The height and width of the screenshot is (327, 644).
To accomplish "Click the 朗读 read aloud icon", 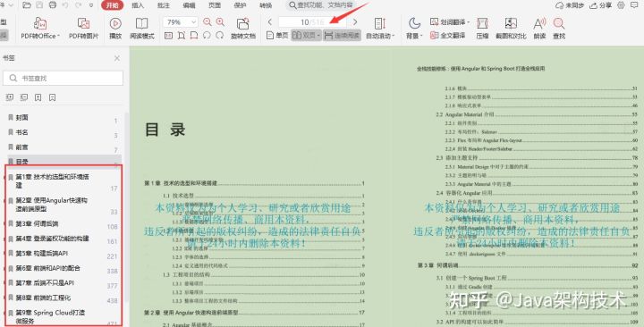I will 539,29.
